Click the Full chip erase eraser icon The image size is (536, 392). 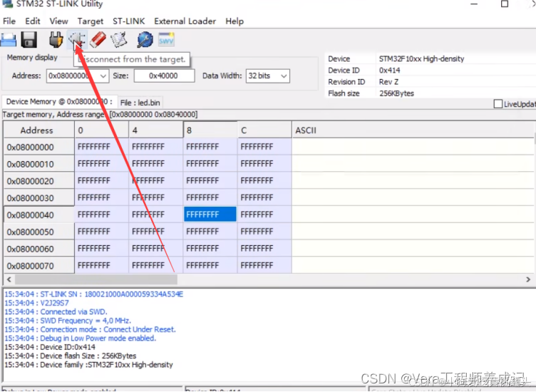98,40
